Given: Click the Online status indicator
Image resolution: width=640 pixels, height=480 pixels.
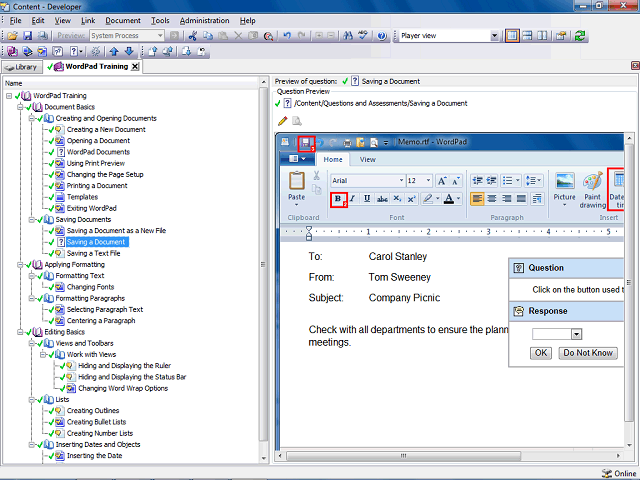Looking at the screenshot, I should click(x=619, y=473).
